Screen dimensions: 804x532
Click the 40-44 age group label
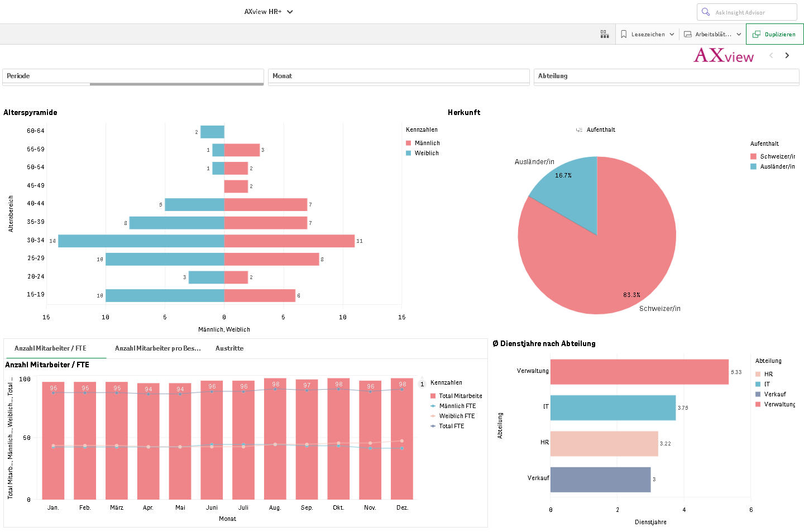pyautogui.click(x=36, y=204)
